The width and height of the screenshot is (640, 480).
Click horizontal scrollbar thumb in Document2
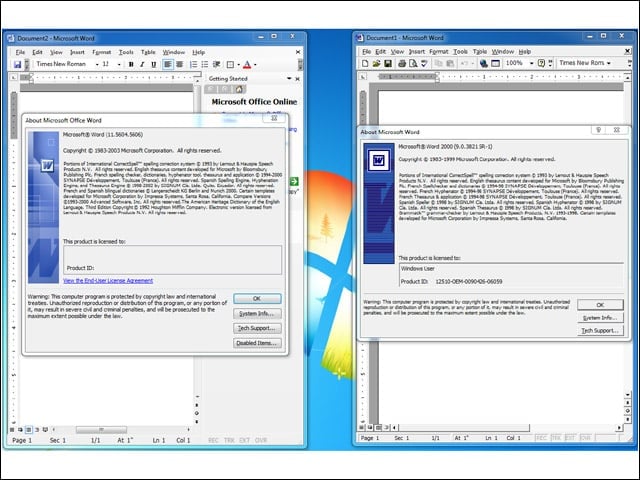[x=101, y=430]
